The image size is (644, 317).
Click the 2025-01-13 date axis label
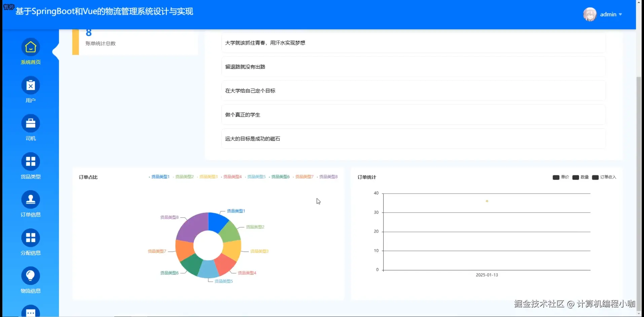(487, 275)
